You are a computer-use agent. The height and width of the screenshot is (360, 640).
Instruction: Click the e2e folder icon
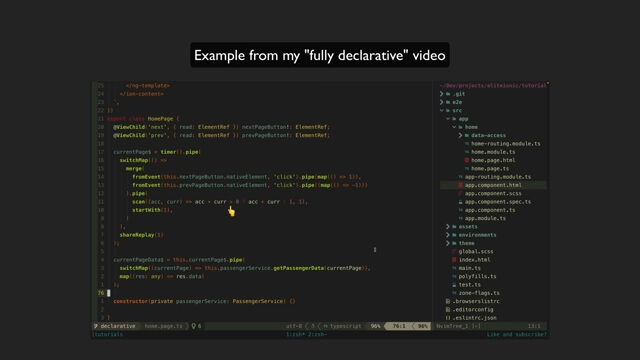448,102
